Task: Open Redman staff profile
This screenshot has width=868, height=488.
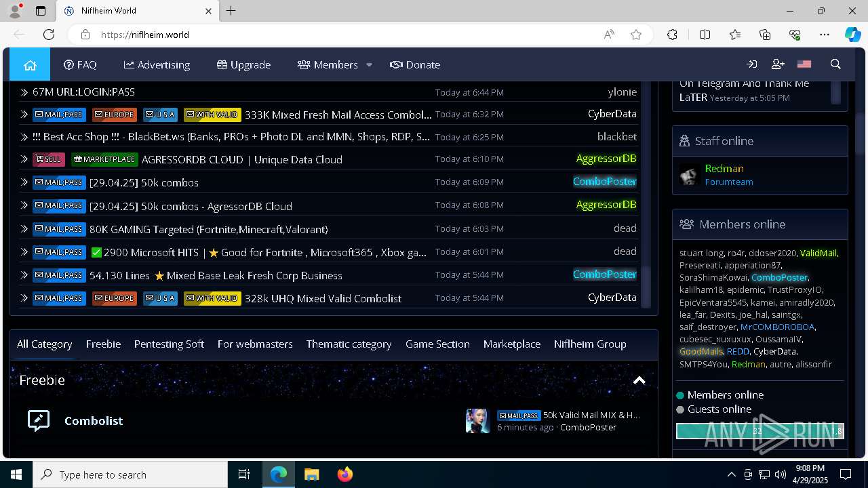Action: [724, 169]
